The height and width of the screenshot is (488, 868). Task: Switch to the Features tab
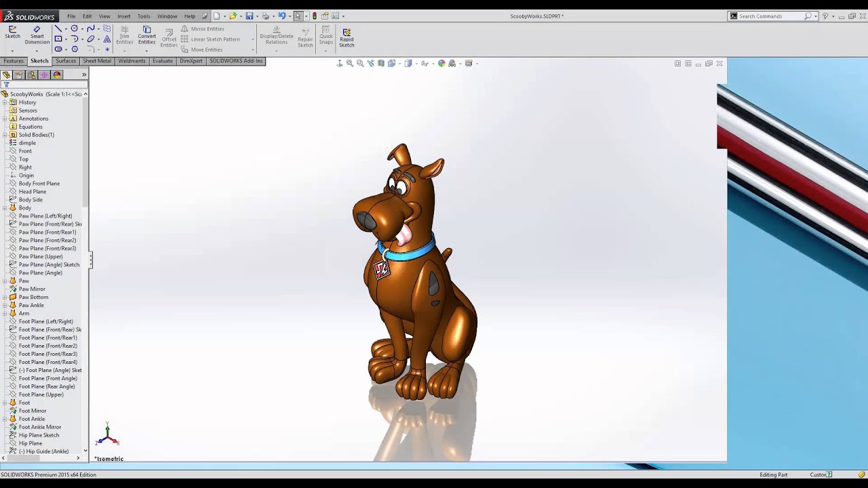click(14, 61)
